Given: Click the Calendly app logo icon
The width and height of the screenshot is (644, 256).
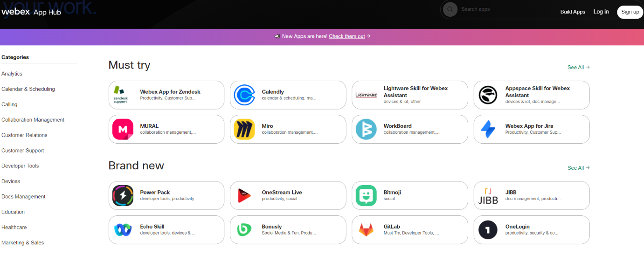Looking at the screenshot, I should 244,95.
